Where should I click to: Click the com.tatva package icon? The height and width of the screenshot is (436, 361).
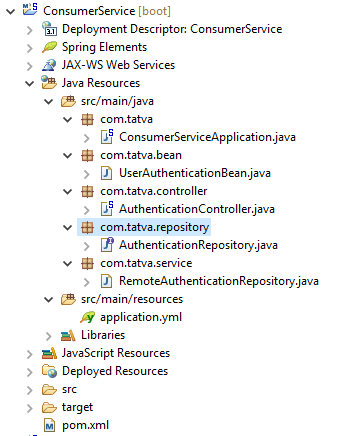[x=87, y=119]
